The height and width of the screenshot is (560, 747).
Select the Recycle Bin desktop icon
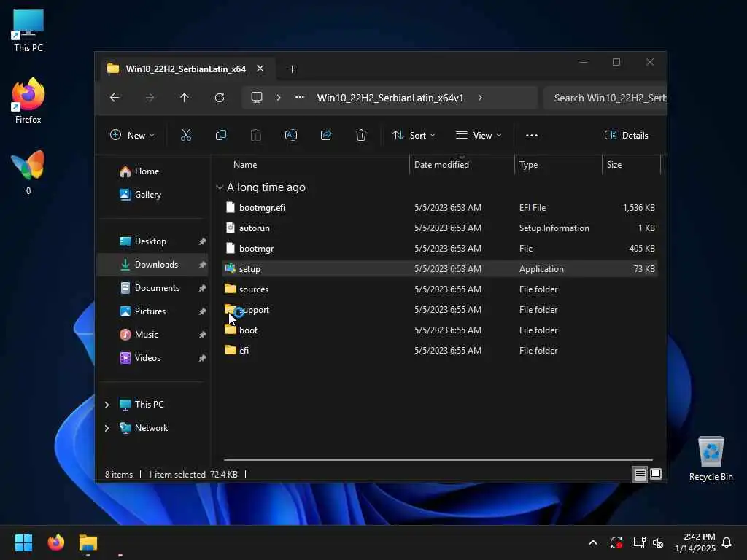coord(711,459)
